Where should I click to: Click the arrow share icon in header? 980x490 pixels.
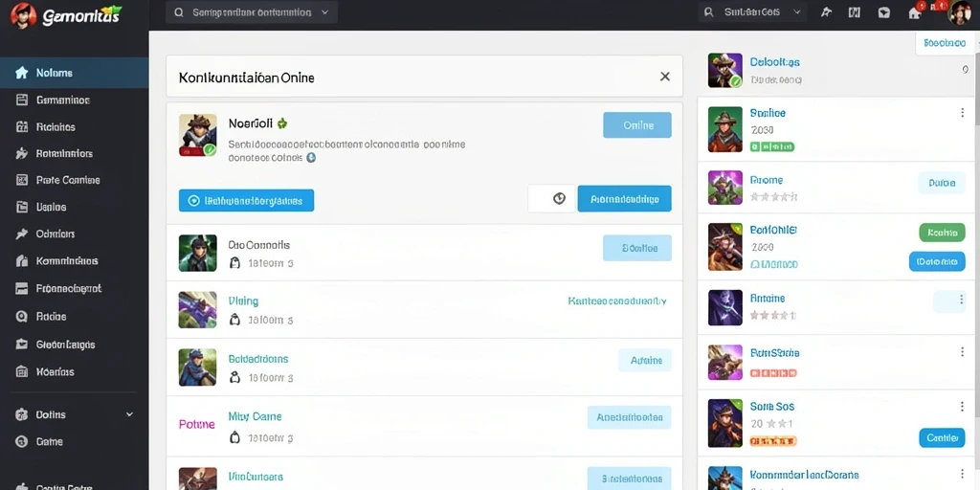point(826,11)
